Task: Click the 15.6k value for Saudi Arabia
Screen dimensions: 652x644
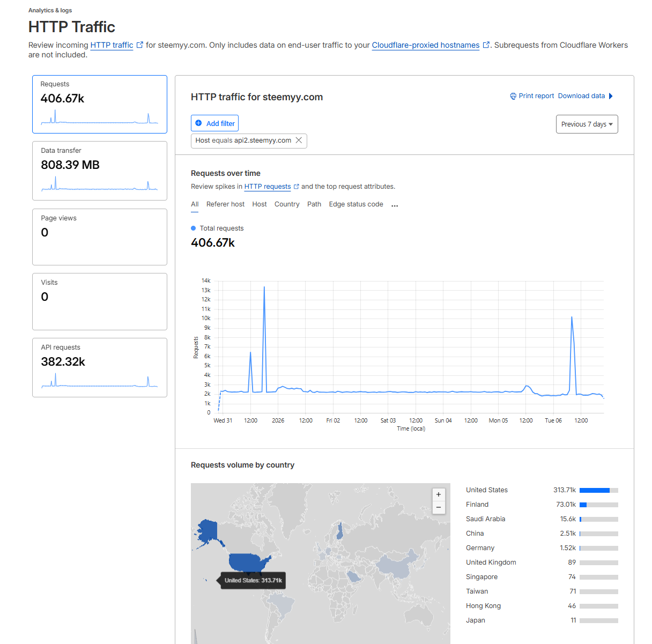Action: pyautogui.click(x=568, y=519)
